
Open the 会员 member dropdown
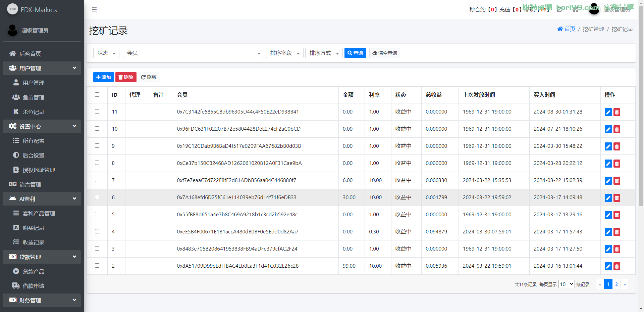click(193, 53)
